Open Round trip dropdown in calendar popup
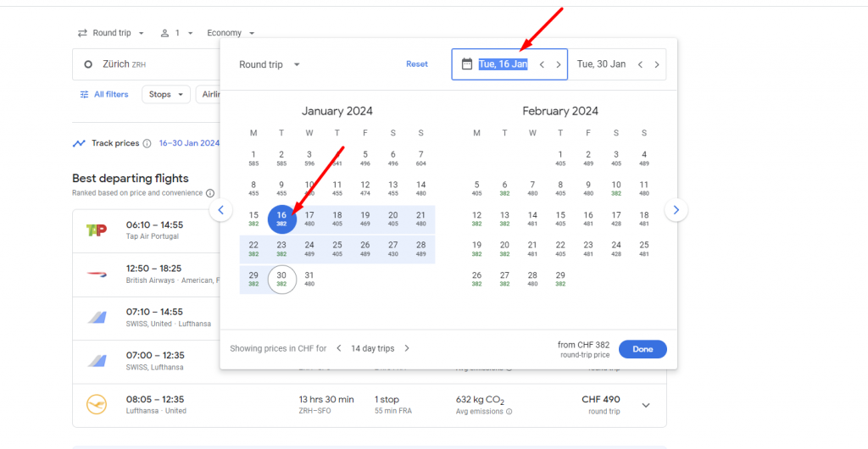Screen dimensions: 868x449 [270, 64]
